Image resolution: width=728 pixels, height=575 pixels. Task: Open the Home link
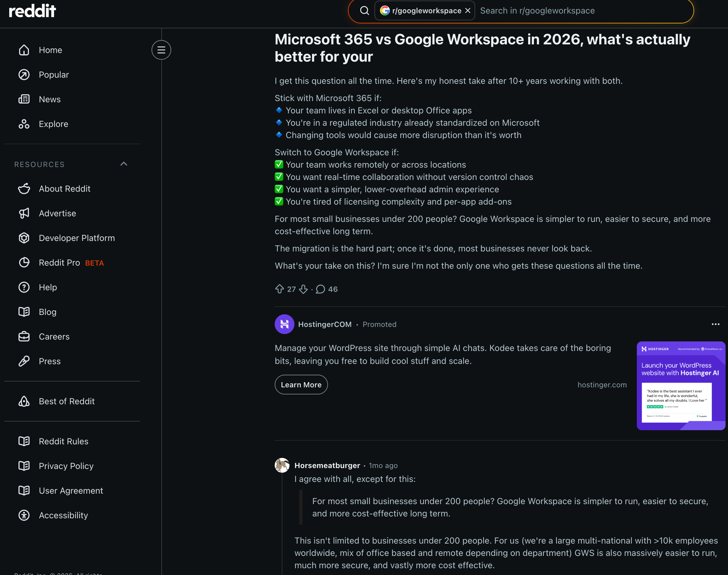[x=51, y=50]
